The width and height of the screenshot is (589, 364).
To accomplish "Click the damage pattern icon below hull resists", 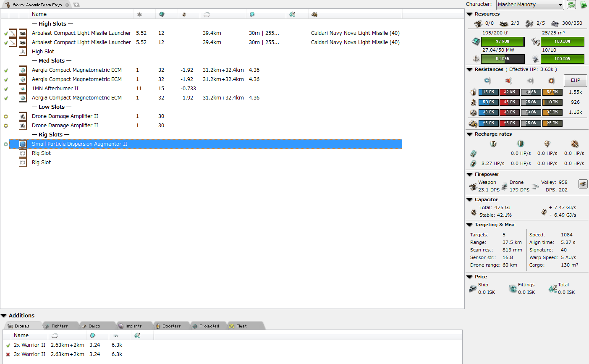I will [473, 123].
